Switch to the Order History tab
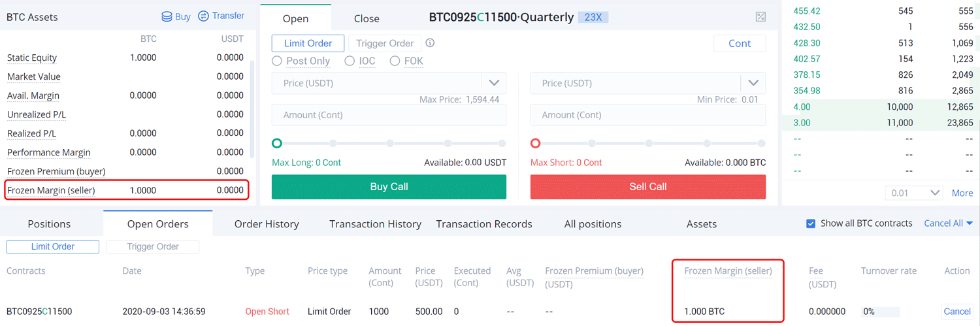Image resolution: width=980 pixels, height=326 pixels. (267, 224)
